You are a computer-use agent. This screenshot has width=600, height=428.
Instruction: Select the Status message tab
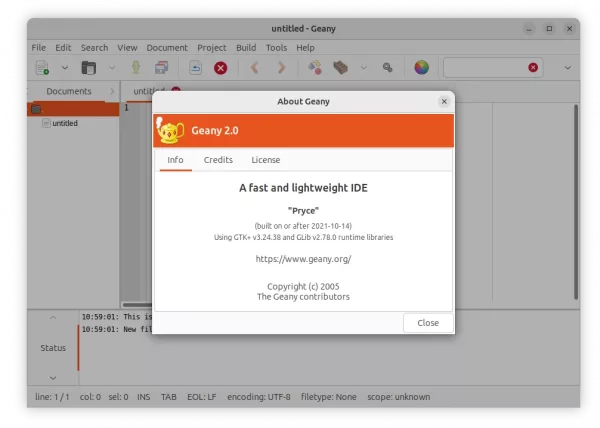53,348
